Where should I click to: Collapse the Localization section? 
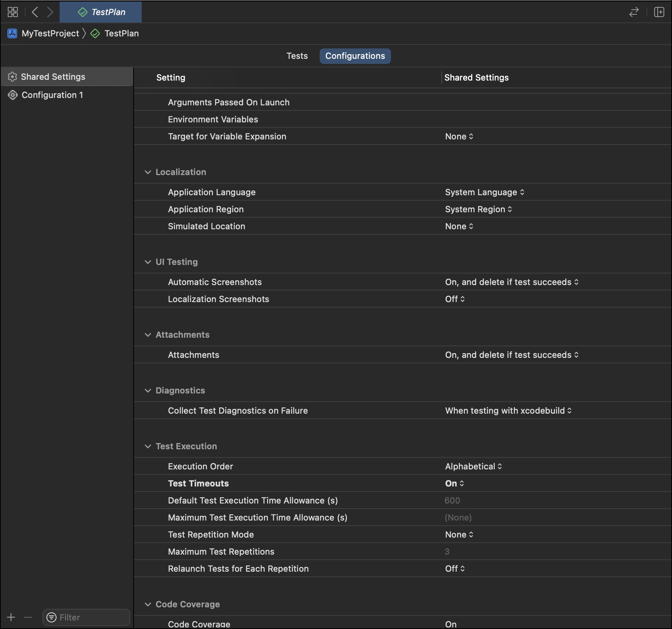148,172
